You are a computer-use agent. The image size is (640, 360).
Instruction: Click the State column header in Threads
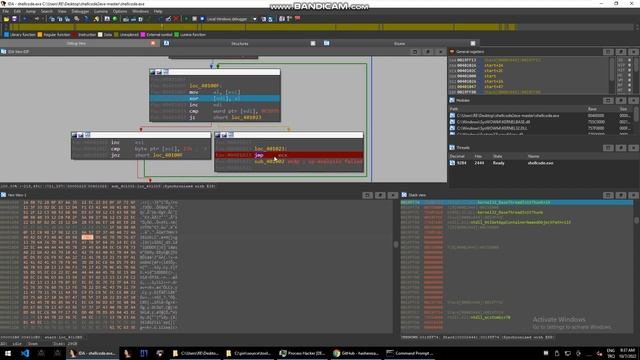coord(498,156)
